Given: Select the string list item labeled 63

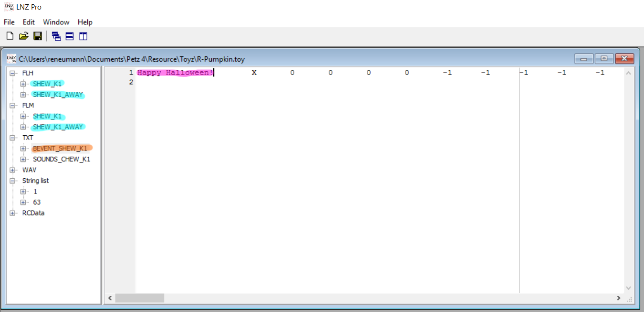Looking at the screenshot, I should 37,202.
